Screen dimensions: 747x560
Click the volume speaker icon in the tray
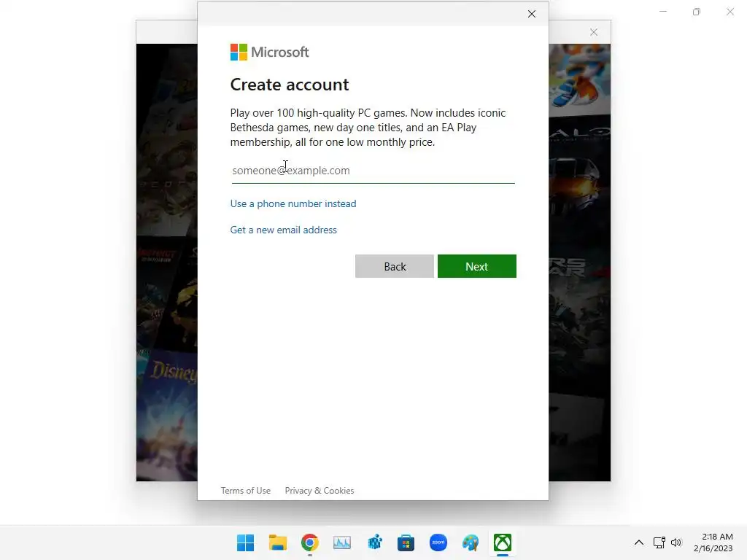tap(676, 542)
